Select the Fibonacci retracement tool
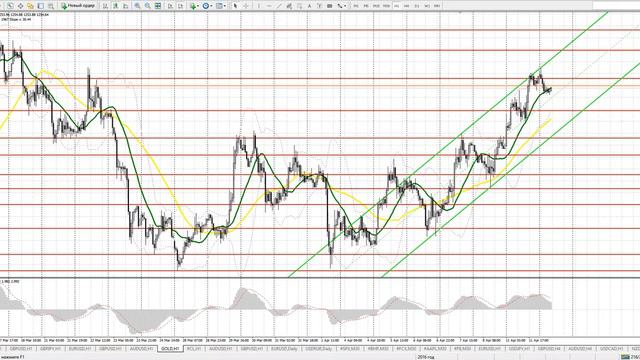The image size is (640, 360). (x=300, y=6)
